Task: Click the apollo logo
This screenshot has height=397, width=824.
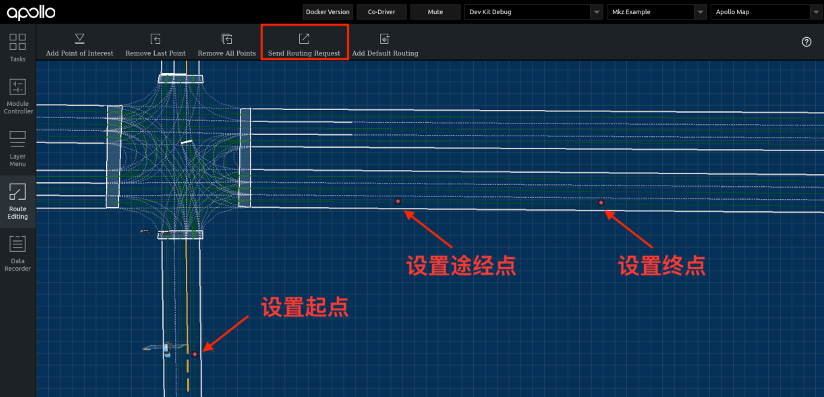Action: coord(31,12)
